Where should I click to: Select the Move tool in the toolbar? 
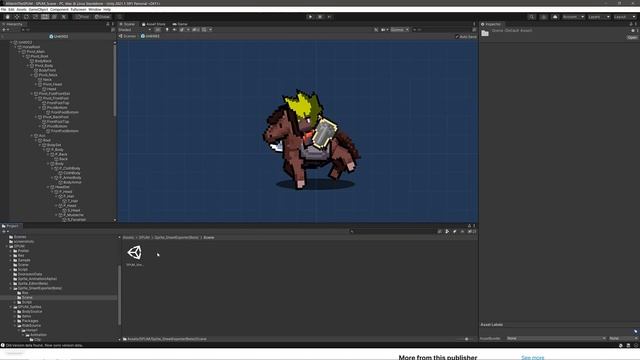[x=17, y=17]
